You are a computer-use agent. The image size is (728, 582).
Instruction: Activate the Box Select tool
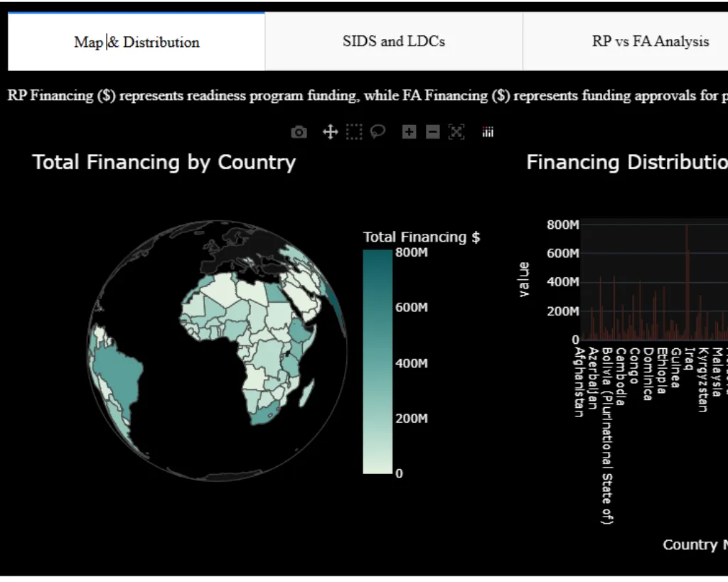click(x=354, y=132)
